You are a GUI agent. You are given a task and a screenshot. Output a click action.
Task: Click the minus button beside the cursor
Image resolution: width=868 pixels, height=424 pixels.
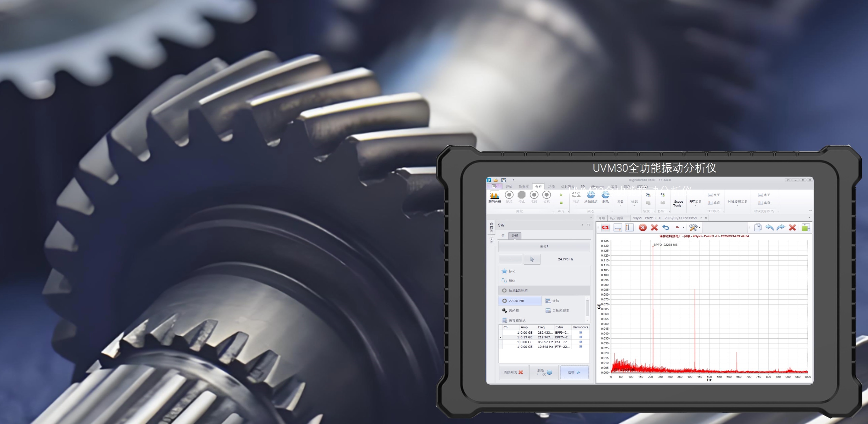[511, 259]
